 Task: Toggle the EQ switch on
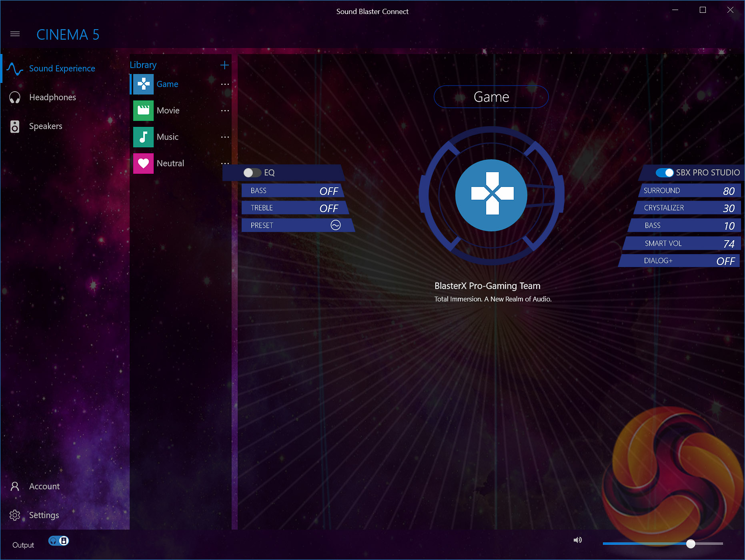pos(252,173)
